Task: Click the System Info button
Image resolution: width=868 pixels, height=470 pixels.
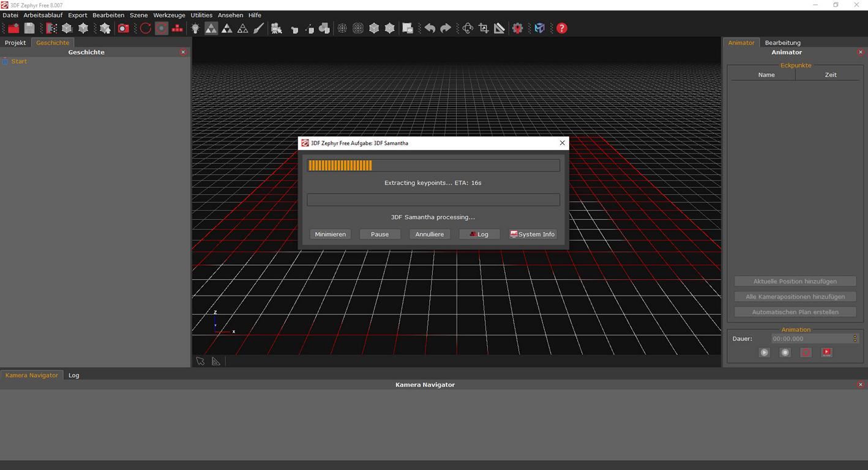Action: point(533,234)
